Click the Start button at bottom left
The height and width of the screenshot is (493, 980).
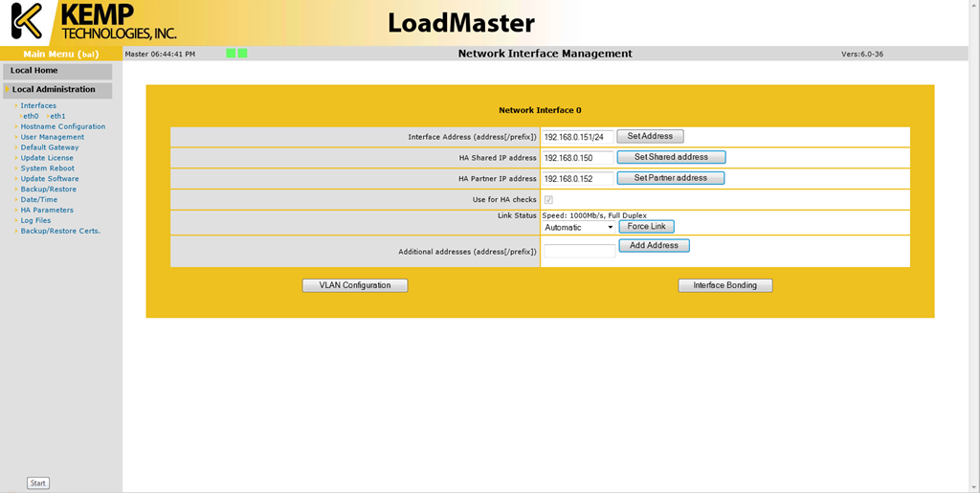[38, 483]
